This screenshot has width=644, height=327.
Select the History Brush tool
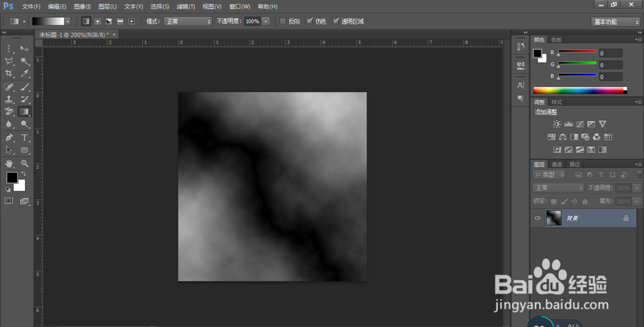point(24,99)
